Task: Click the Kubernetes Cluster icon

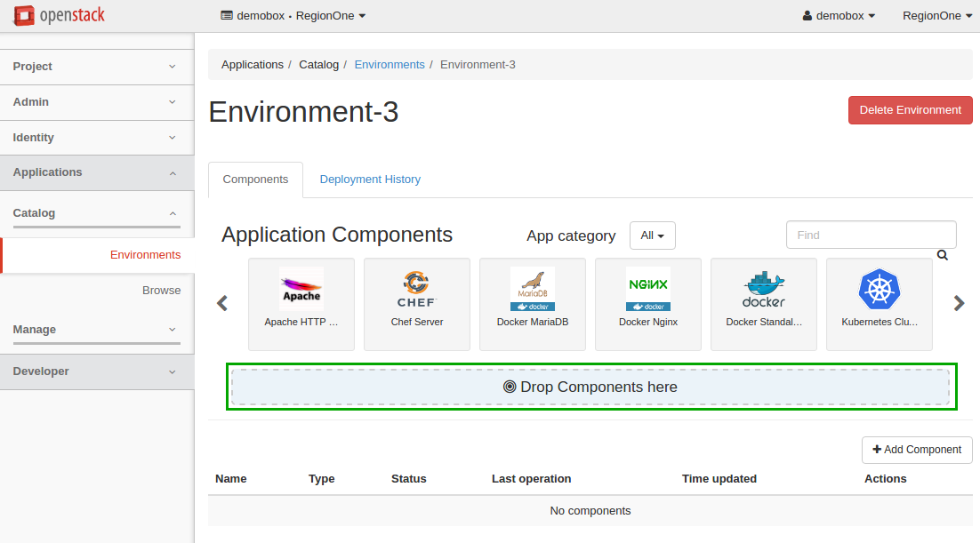Action: [879, 289]
